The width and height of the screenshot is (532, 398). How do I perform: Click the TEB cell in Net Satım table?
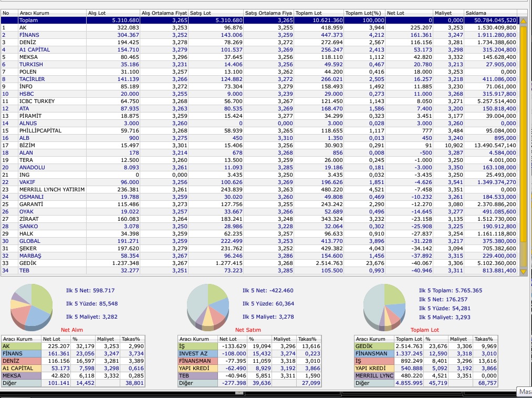tap(198, 376)
